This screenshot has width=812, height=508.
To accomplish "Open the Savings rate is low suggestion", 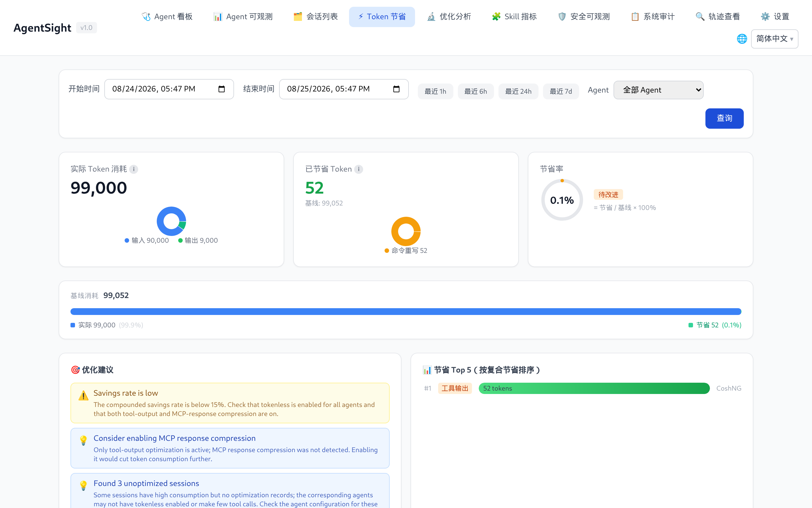I will coord(230,403).
